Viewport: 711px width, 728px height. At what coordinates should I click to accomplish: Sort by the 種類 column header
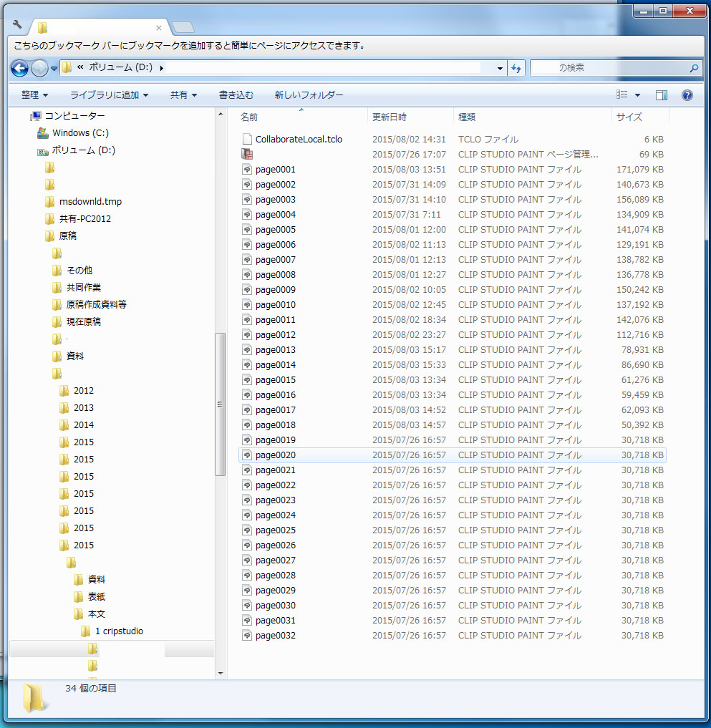467,117
